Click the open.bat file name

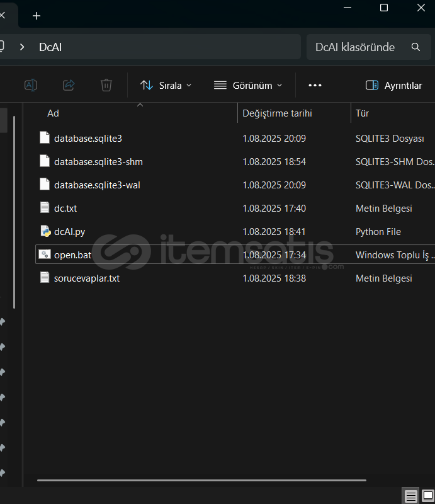[x=72, y=255]
